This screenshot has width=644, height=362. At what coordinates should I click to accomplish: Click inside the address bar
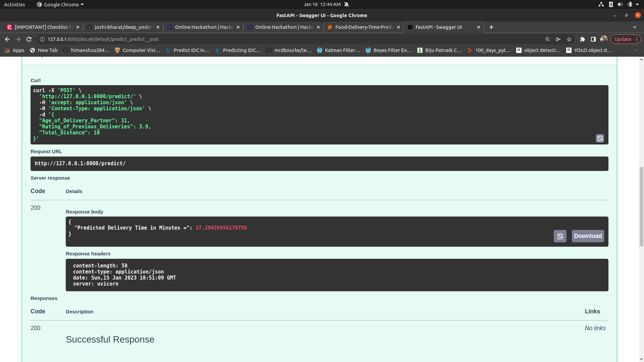click(134, 39)
